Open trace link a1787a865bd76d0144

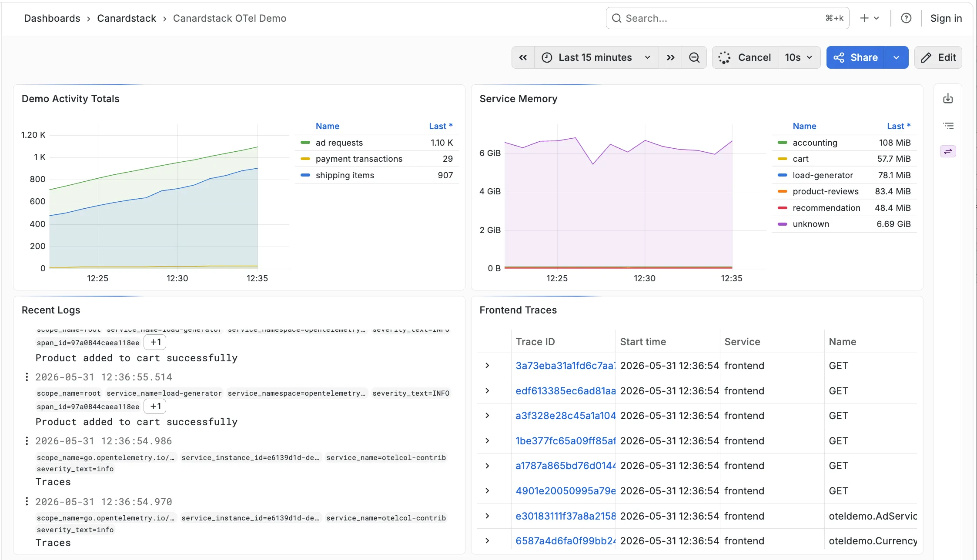tap(565, 466)
